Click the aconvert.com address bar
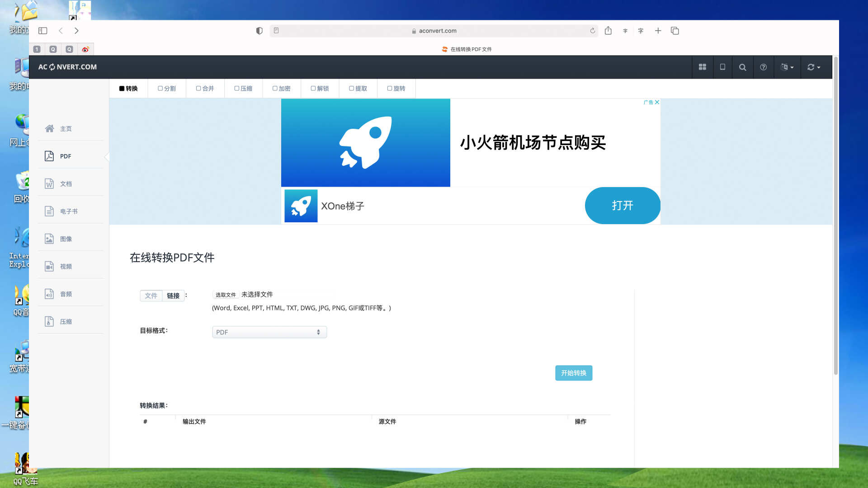Viewport: 868px width, 488px height. [x=434, y=31]
